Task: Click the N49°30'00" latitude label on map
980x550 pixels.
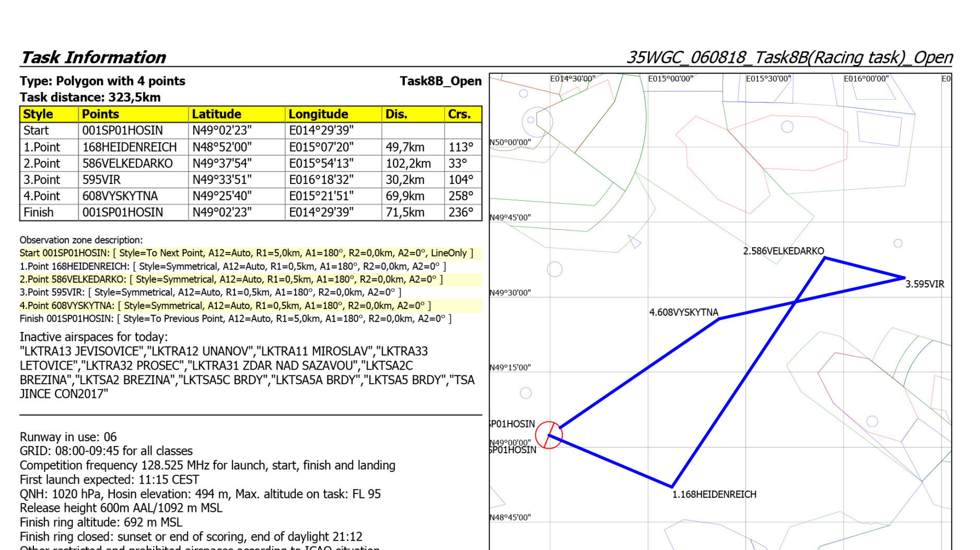Action: [x=510, y=293]
